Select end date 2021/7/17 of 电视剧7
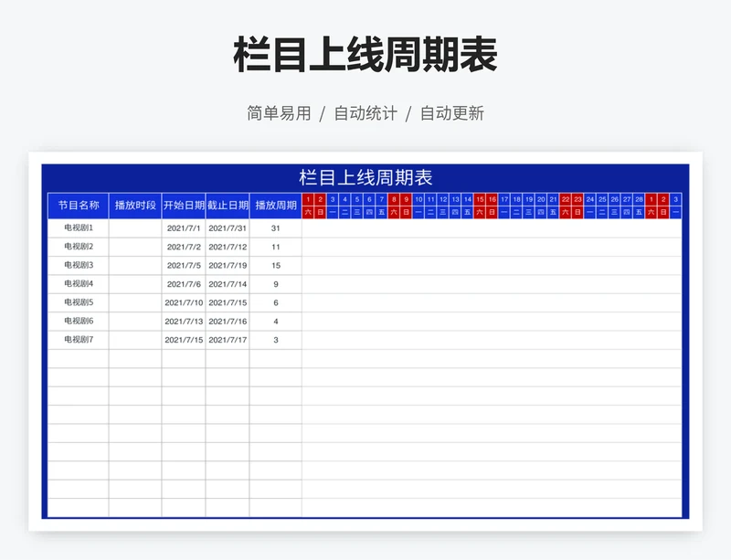 tap(228, 340)
